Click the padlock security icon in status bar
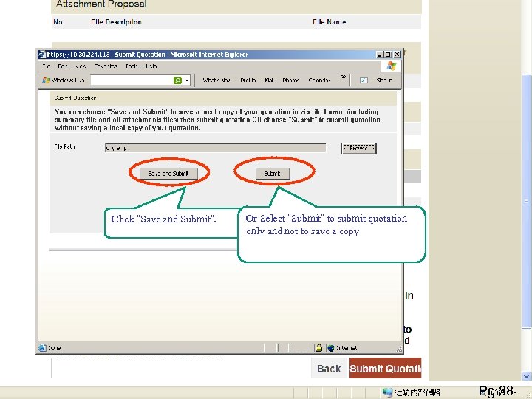This screenshot has height=399, width=532. 319,348
